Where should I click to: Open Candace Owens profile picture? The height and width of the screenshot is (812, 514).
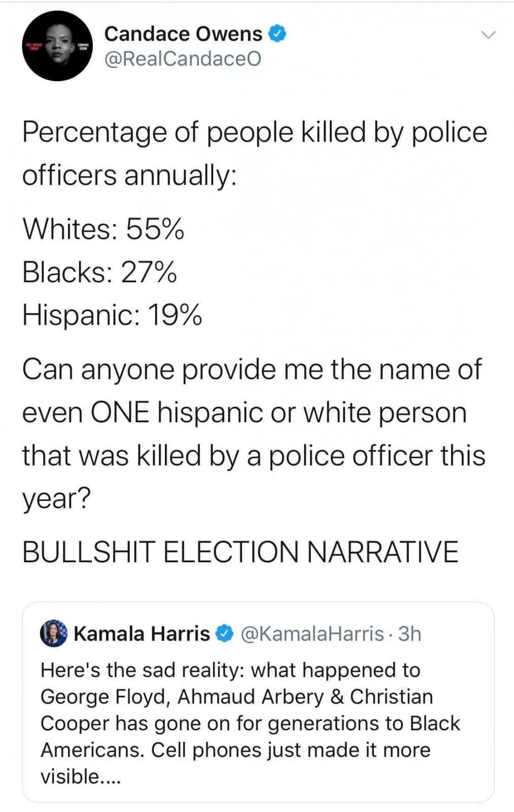click(x=57, y=46)
